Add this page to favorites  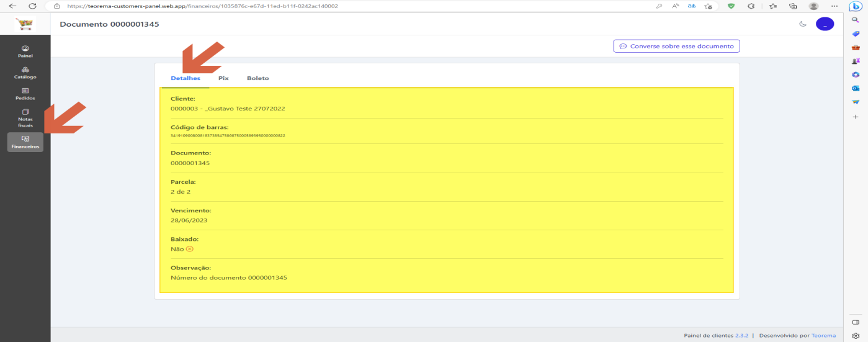[x=709, y=6]
